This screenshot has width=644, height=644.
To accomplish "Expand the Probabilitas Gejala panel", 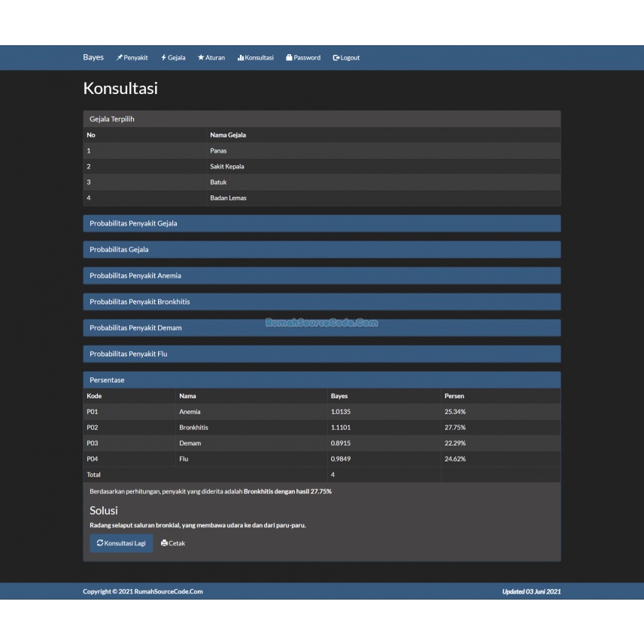I will 322,249.
